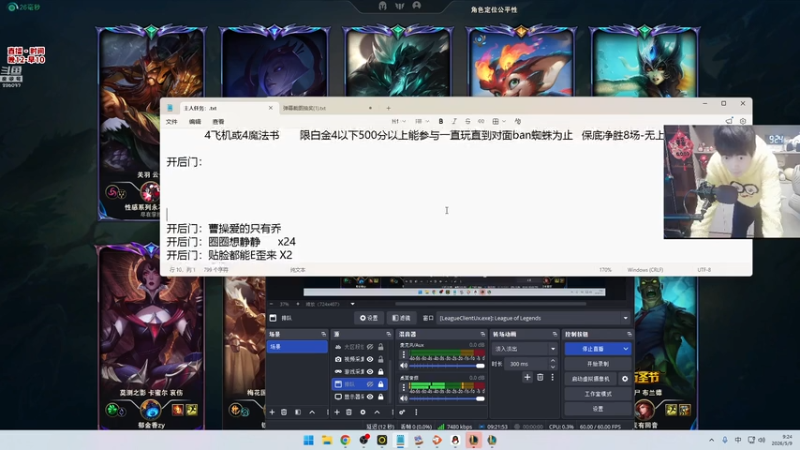The width and height of the screenshot is (800, 450).
Task: Open the 文件 menu in Notepad
Action: [172, 121]
